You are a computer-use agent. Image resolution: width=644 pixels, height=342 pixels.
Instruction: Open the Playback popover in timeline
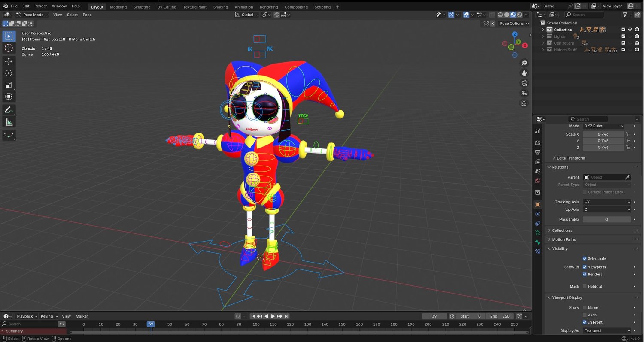(x=27, y=316)
